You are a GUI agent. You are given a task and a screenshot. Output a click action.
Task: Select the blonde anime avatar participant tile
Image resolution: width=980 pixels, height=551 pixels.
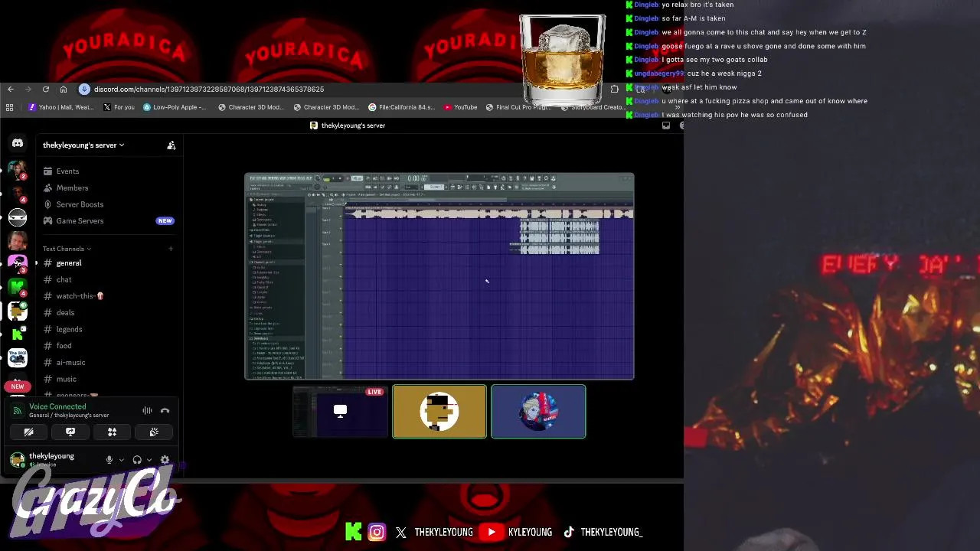coord(538,412)
